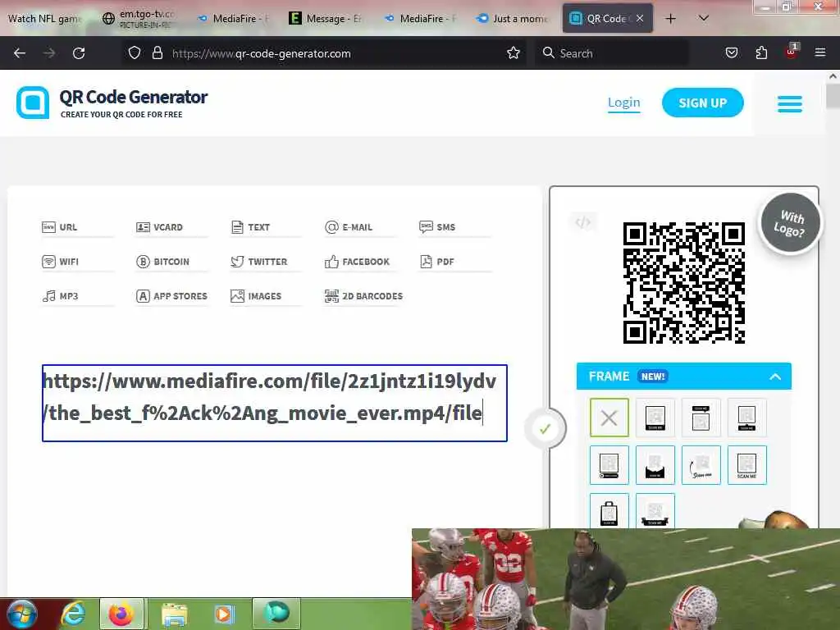Collapse the FRAME section

point(774,377)
